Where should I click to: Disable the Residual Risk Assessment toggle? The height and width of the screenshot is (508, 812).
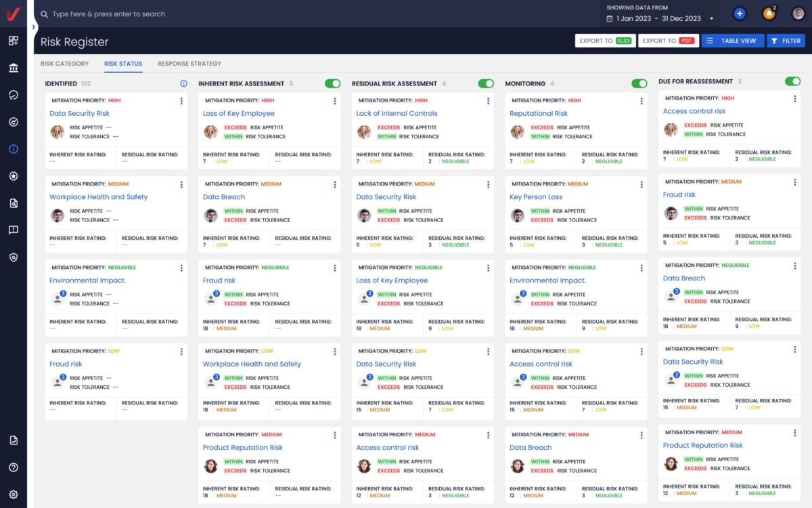click(486, 83)
